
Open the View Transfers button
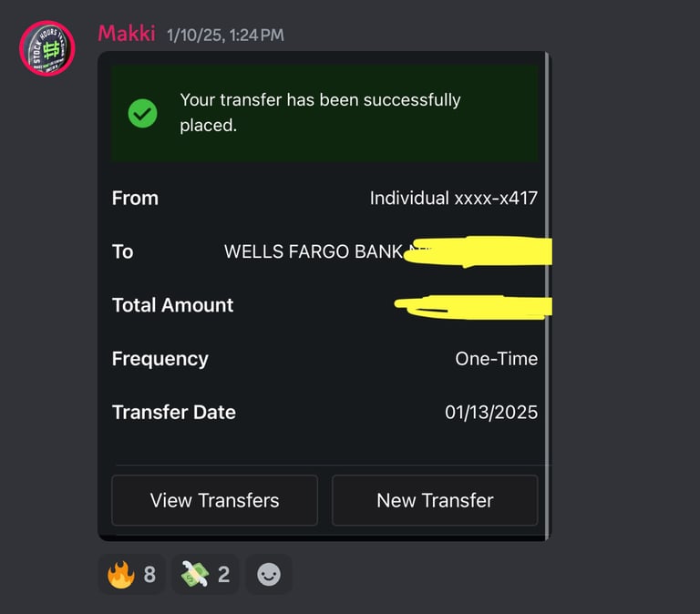[215, 500]
